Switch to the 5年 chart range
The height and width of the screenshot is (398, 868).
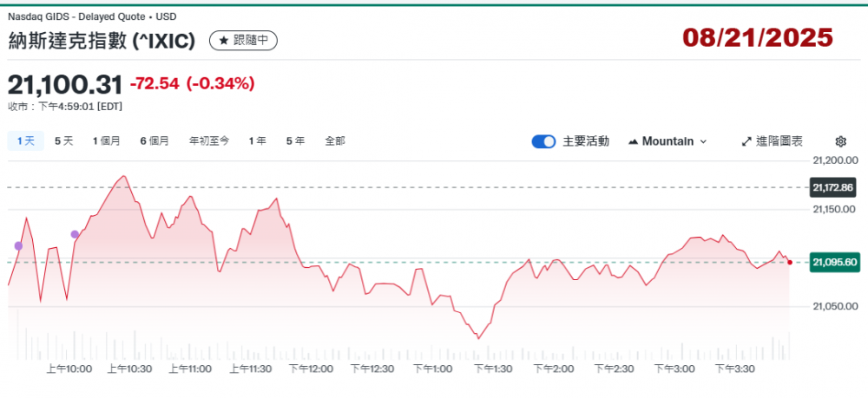[295, 140]
